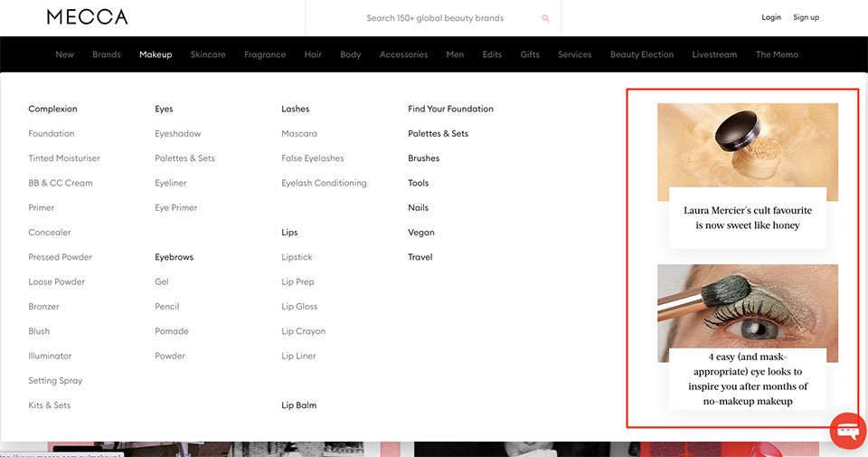868x457 pixels.
Task: Choose Eyeshadow under Eyes
Action: pyautogui.click(x=178, y=134)
